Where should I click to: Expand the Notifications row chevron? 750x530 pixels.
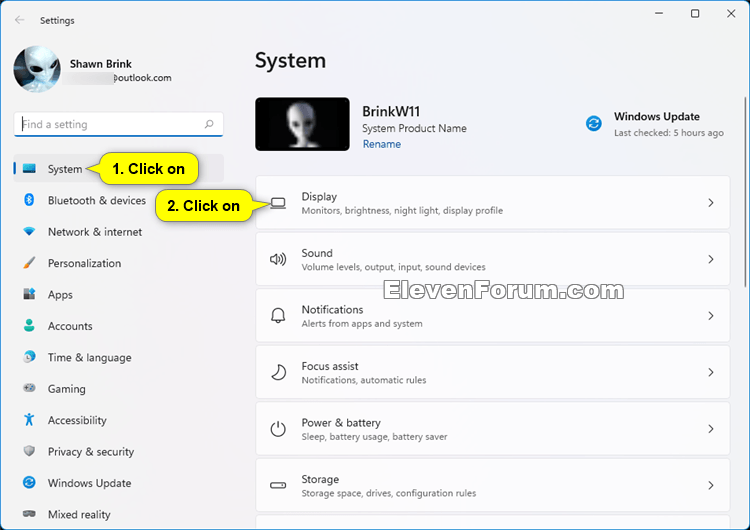(711, 316)
